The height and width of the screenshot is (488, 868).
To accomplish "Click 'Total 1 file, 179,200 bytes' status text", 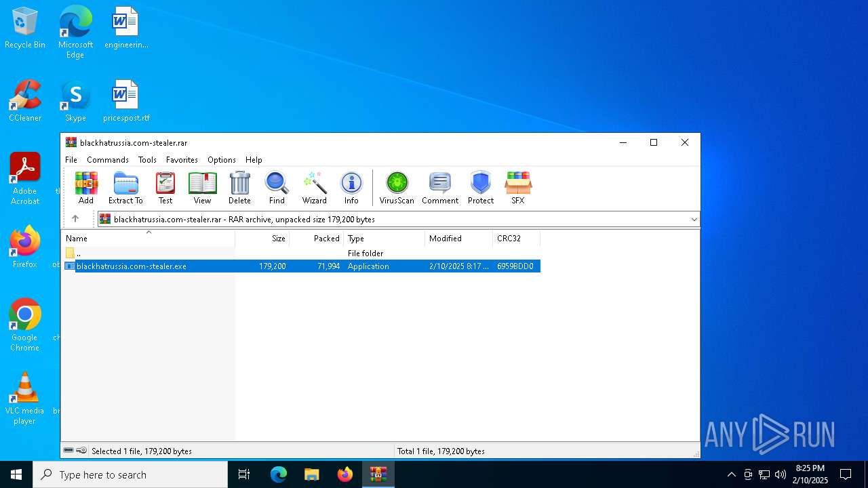I will (x=441, y=451).
